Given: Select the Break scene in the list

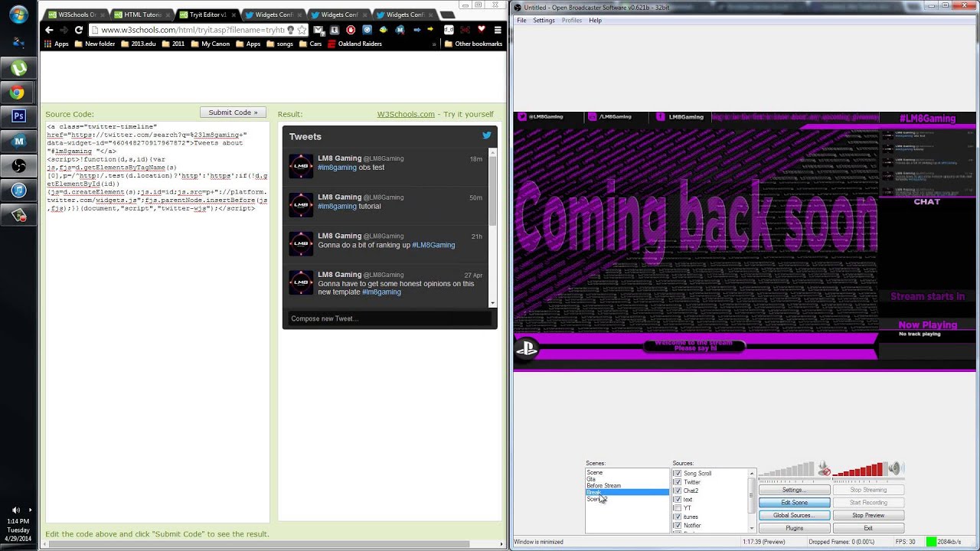Looking at the screenshot, I should point(627,493).
